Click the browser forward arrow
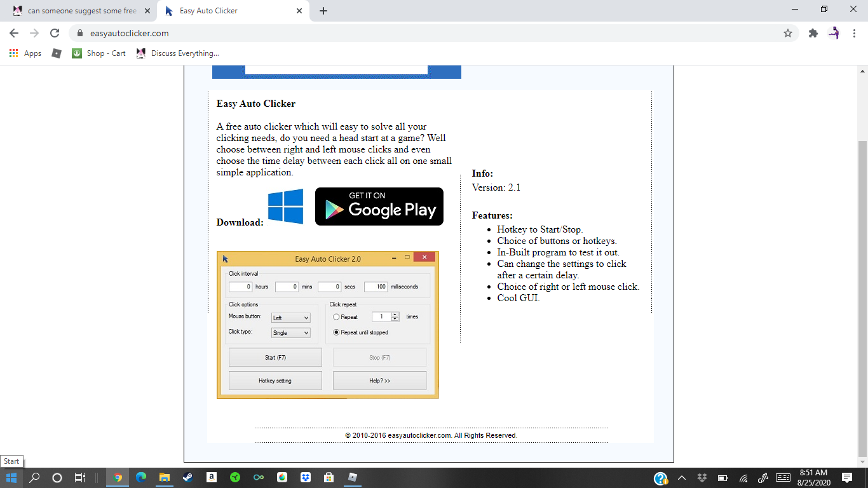The image size is (868, 488). coord(34,33)
